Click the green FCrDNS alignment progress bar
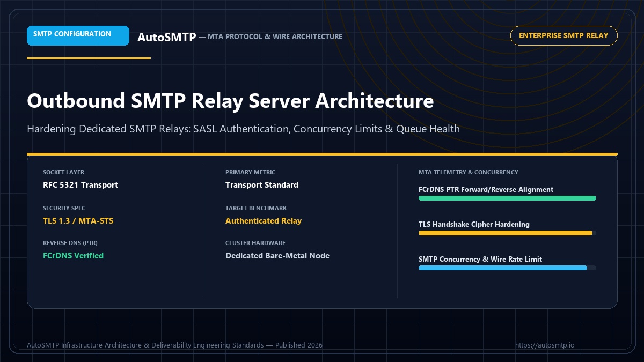The image size is (644, 362). (x=507, y=198)
